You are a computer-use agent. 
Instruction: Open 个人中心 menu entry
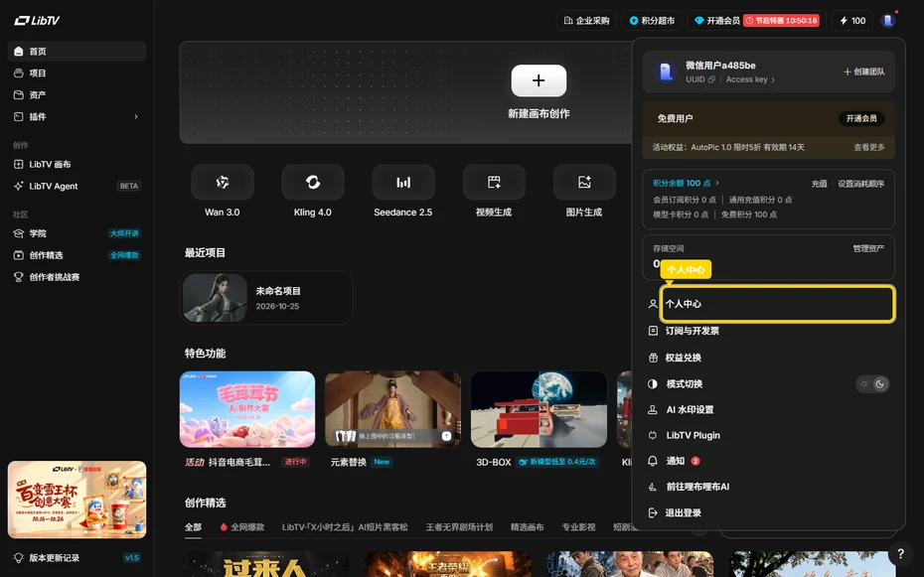click(777, 304)
